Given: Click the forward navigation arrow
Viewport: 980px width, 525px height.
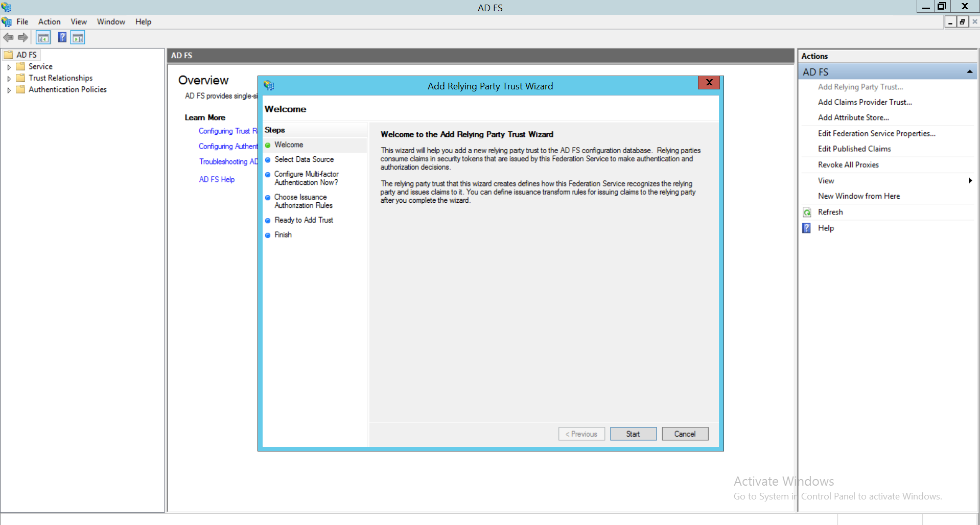Looking at the screenshot, I should (22, 37).
